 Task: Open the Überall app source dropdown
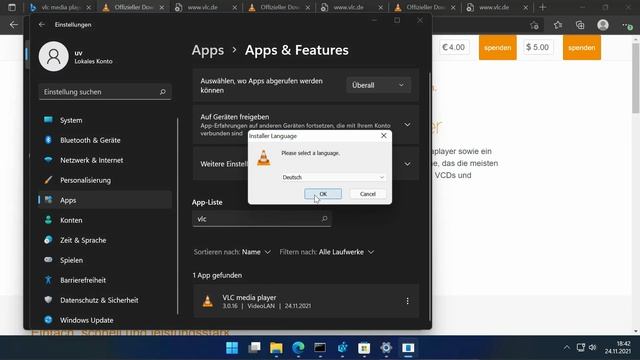(378, 85)
